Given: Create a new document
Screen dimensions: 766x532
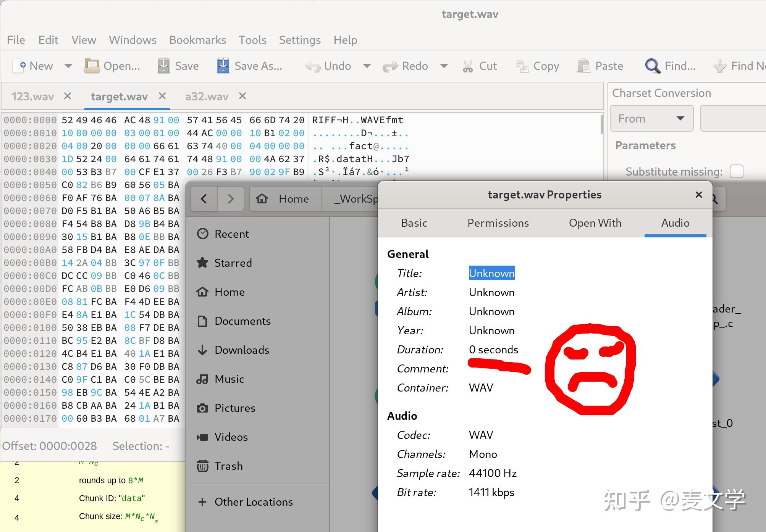Looking at the screenshot, I should pyautogui.click(x=34, y=66).
